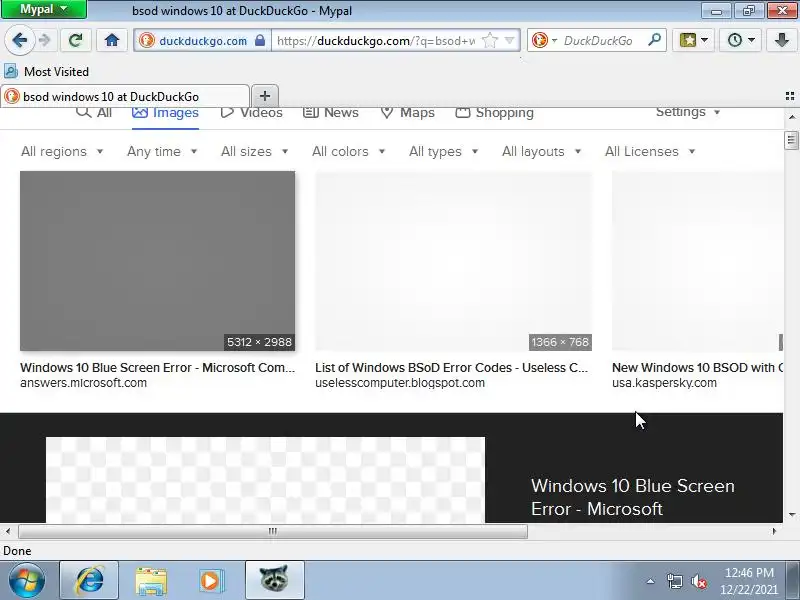Image resolution: width=800 pixels, height=600 pixels.
Task: Open New Windows 10 BSOD result title
Action: click(x=697, y=368)
